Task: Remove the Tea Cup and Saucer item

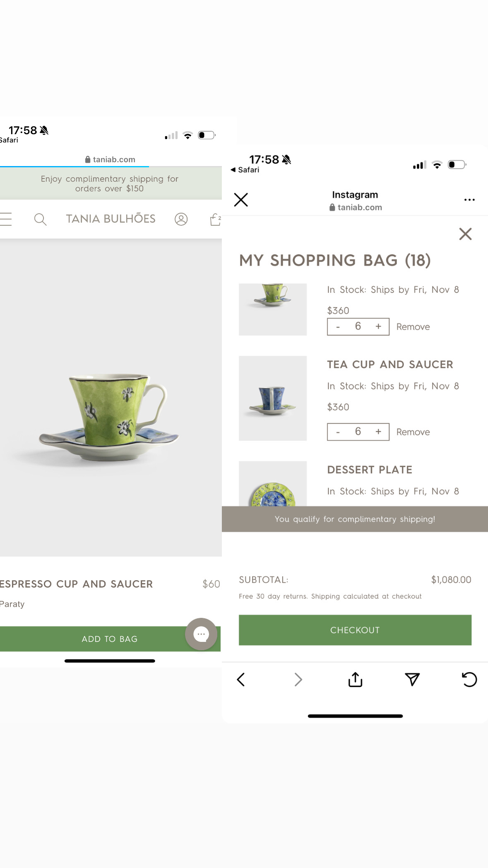Action: tap(413, 432)
